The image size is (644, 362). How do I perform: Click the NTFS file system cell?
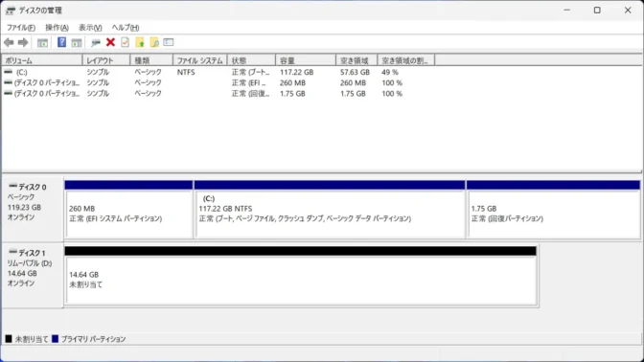click(x=186, y=72)
